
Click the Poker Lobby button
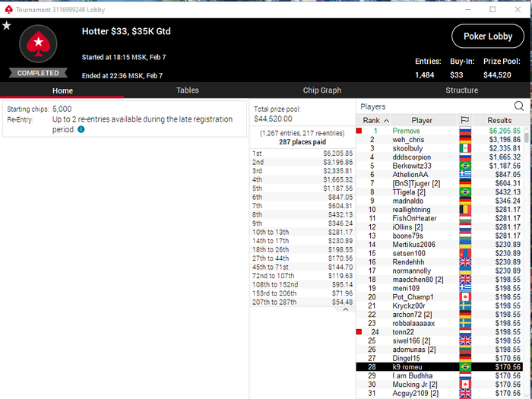point(488,36)
